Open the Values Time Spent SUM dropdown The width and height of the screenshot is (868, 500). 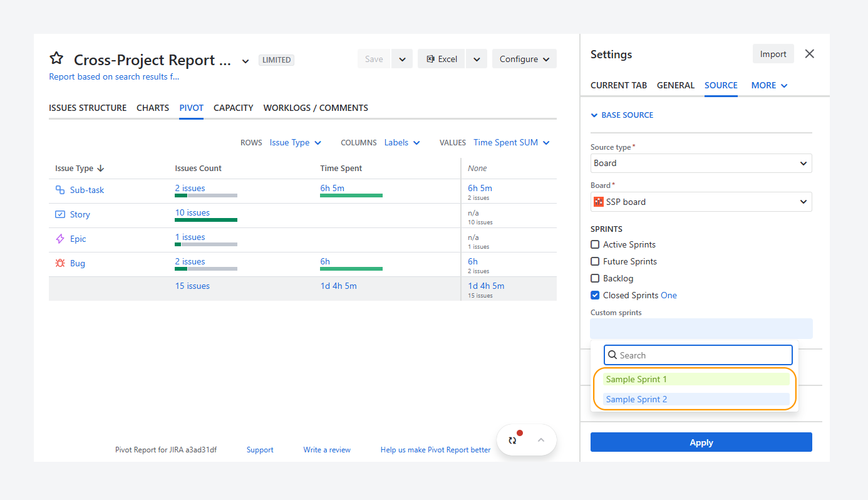point(512,142)
